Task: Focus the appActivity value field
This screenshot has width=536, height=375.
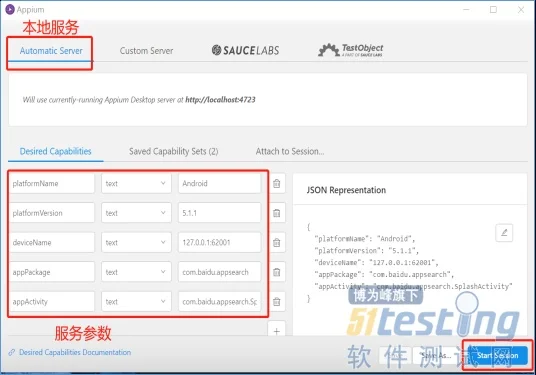Action: coord(219,302)
